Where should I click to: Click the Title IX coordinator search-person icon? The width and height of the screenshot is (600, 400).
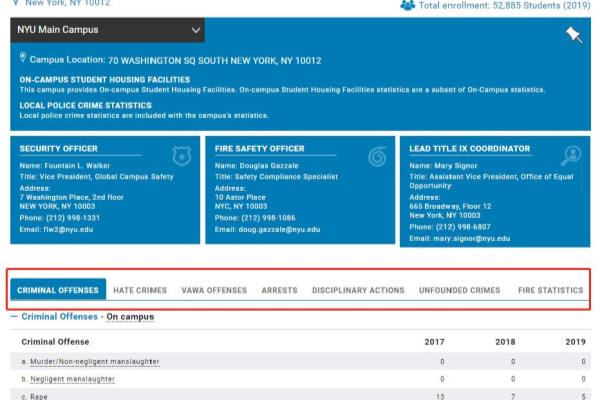pyautogui.click(x=572, y=156)
